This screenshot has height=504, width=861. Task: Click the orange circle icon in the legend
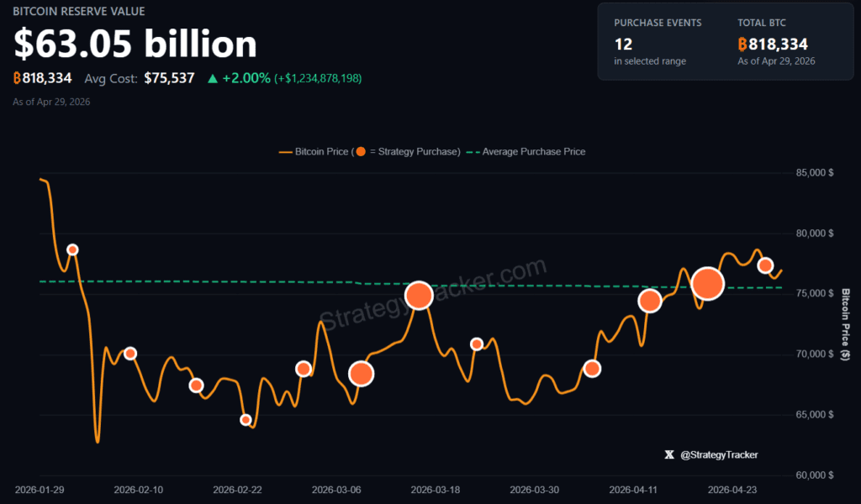361,152
